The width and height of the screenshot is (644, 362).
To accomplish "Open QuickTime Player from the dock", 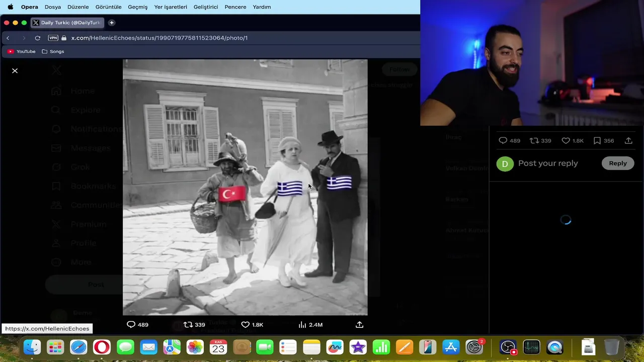I will tap(554, 347).
